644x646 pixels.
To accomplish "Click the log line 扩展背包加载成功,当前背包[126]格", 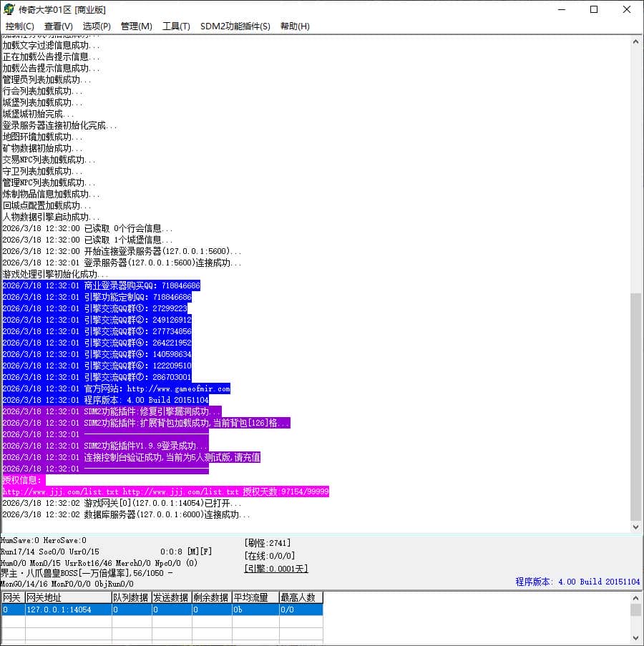I will coord(146,423).
